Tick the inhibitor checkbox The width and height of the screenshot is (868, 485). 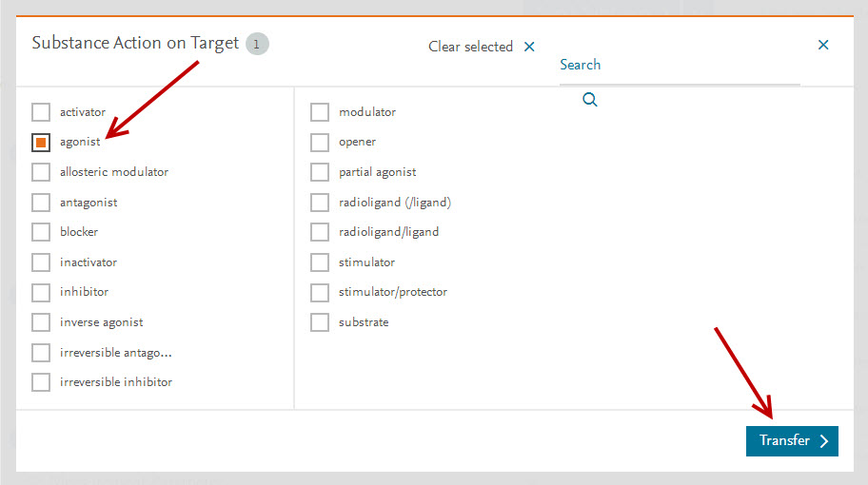41,292
